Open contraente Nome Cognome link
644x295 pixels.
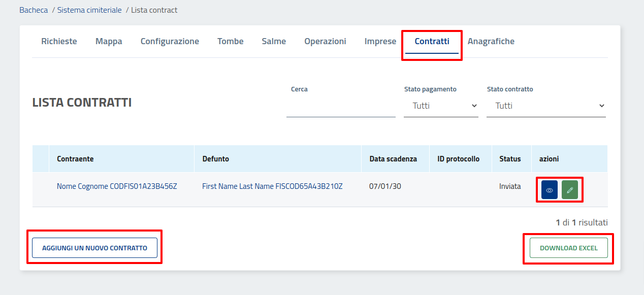[117, 186]
